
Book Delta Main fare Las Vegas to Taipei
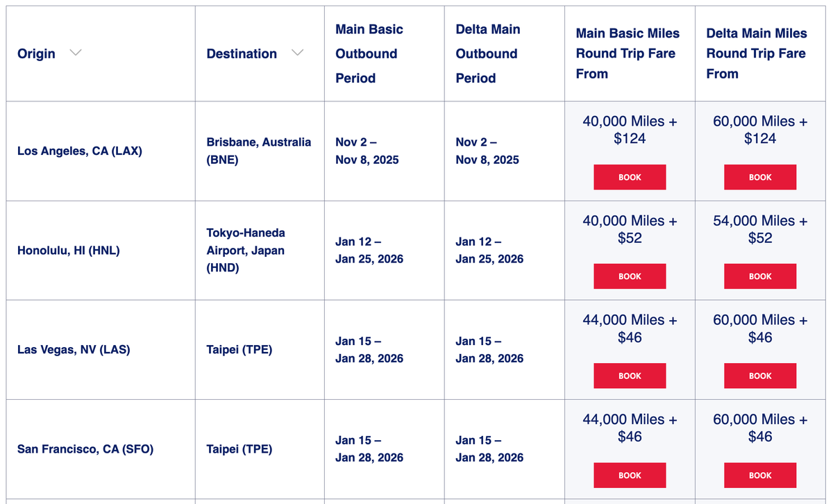[760, 376]
